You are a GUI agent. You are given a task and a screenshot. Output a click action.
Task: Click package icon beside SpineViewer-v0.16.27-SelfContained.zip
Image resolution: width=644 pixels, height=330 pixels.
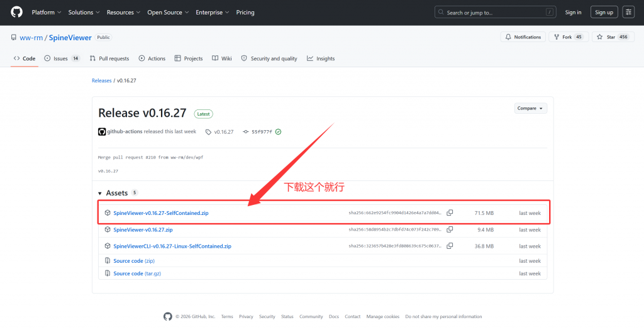pyautogui.click(x=108, y=213)
